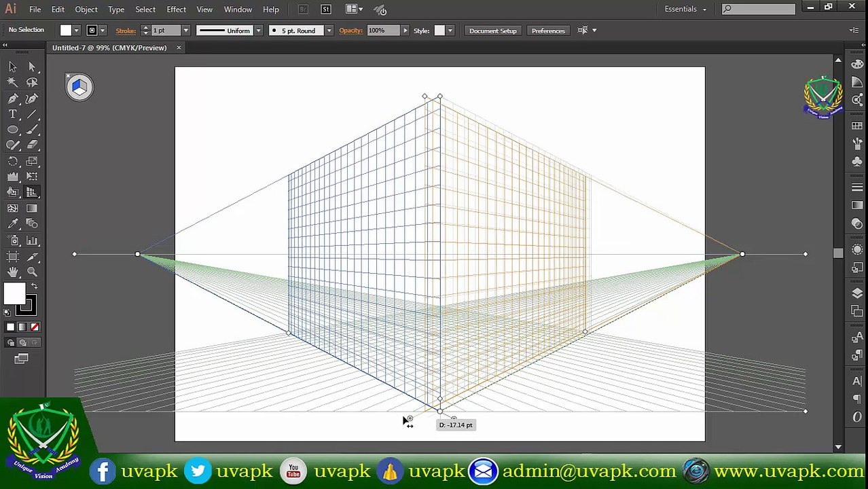
Task: Reset default fill and stroke
Action: 7,312
